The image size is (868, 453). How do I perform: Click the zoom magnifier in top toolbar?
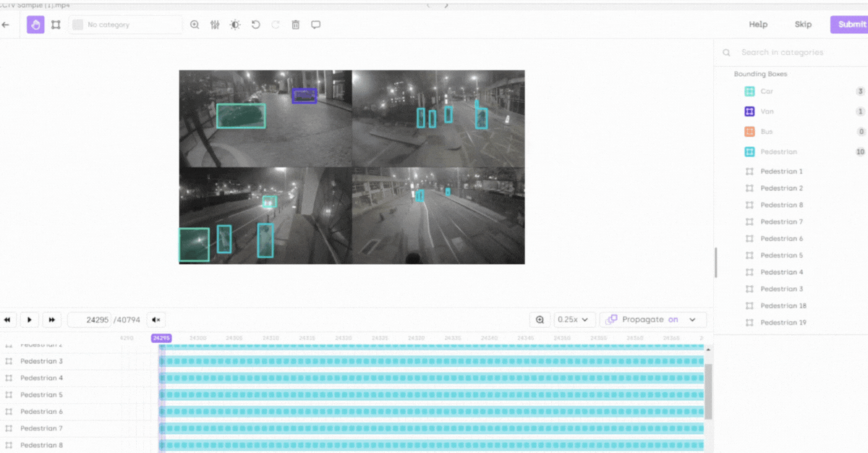pos(195,25)
